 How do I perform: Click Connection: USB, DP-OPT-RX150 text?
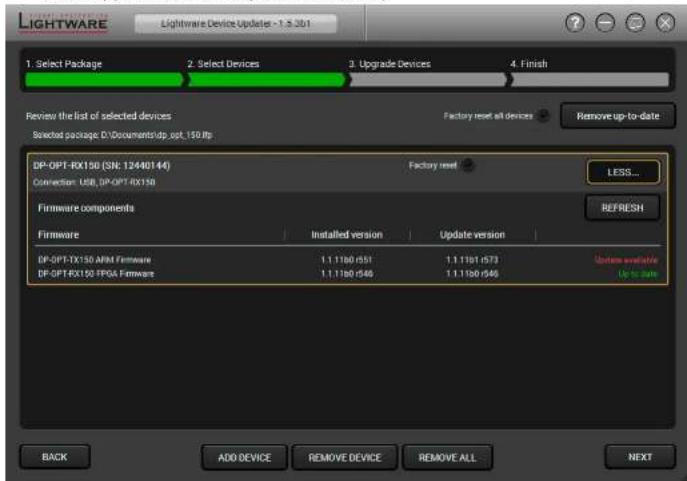point(94,182)
